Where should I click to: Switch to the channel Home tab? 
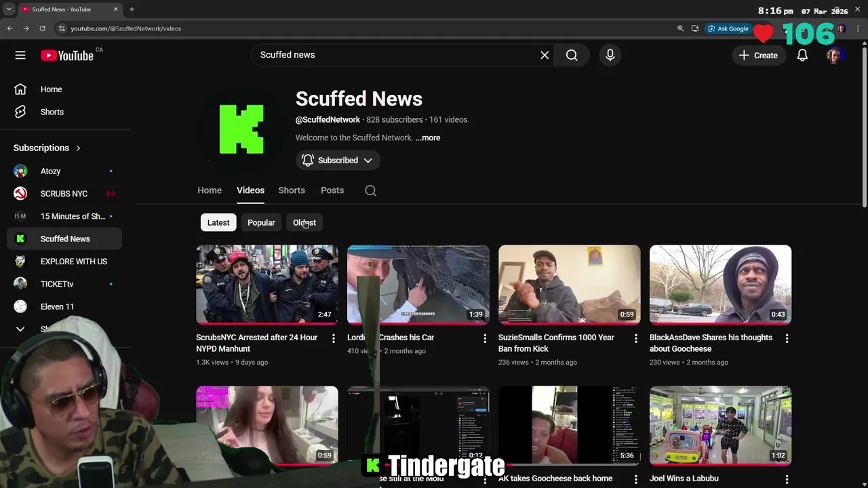pos(210,190)
